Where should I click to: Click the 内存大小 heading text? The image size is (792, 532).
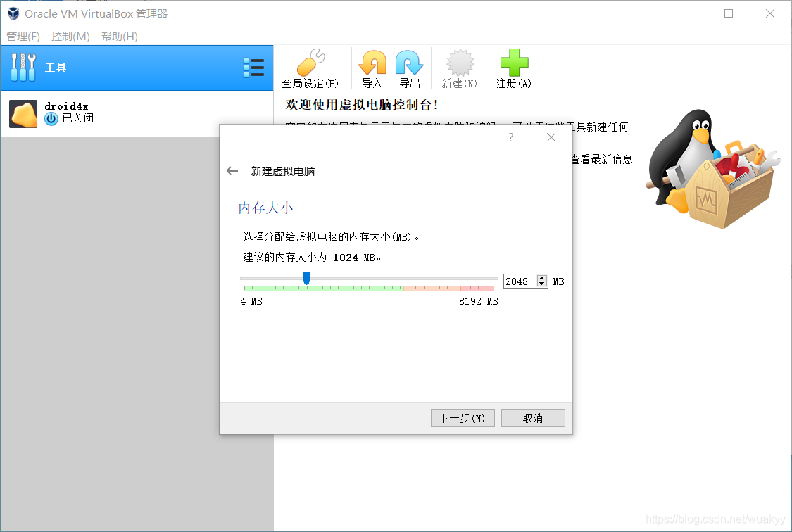(265, 208)
